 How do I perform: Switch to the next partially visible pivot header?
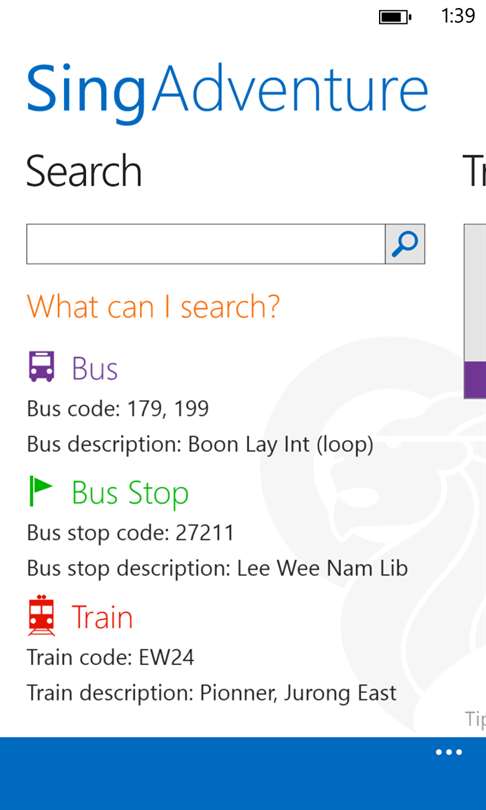[x=475, y=172]
